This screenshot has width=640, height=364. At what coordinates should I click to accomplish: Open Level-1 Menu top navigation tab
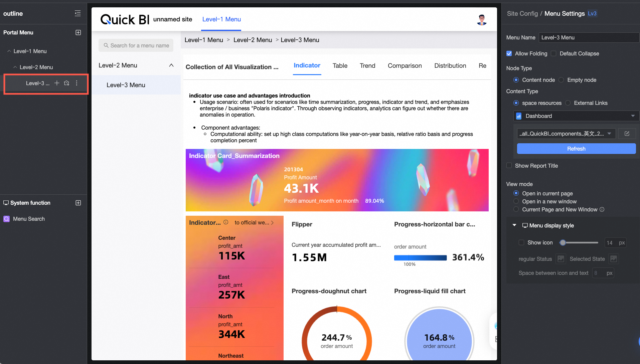221,19
